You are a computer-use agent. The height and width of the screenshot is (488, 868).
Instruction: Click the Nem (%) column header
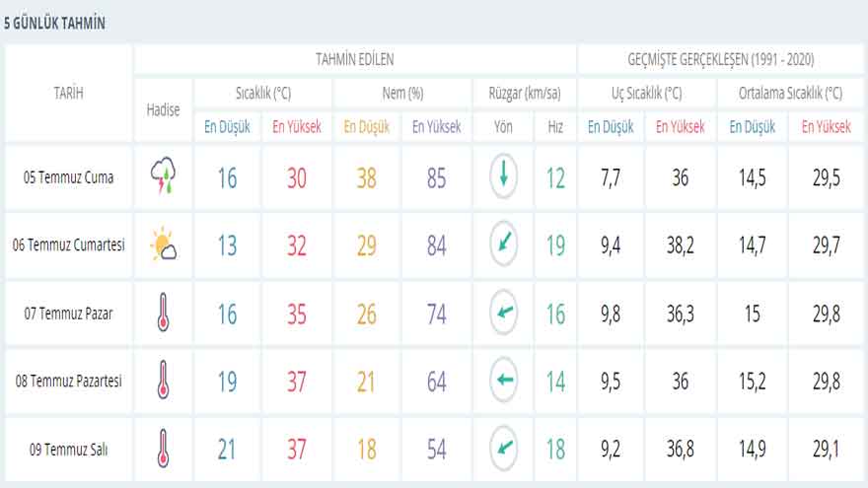coord(402,93)
